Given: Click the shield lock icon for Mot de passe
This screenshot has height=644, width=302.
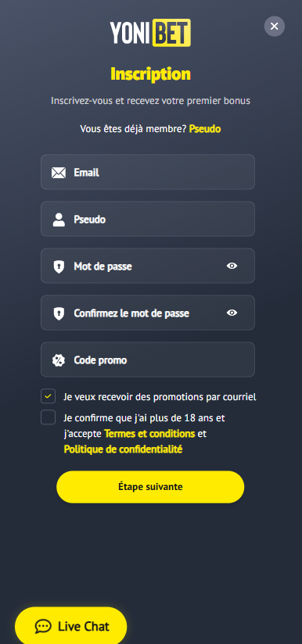Looking at the screenshot, I should tap(59, 267).
